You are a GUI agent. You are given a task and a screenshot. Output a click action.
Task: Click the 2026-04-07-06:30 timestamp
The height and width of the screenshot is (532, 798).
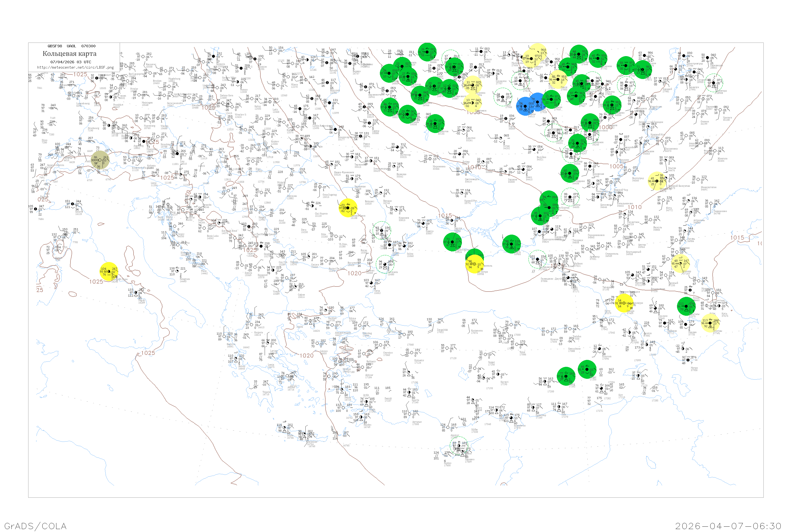pos(728,526)
